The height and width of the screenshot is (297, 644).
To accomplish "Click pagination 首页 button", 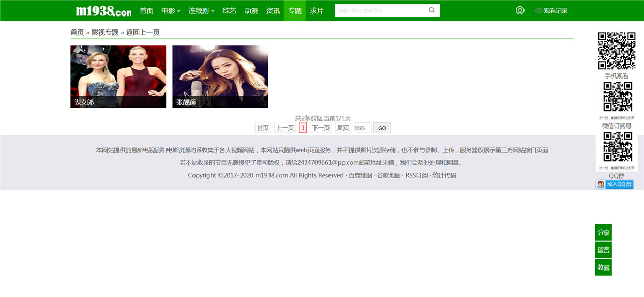I will [263, 128].
